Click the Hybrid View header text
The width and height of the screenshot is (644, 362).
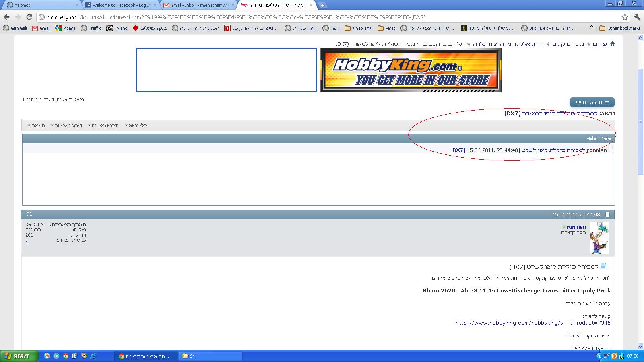tap(599, 138)
